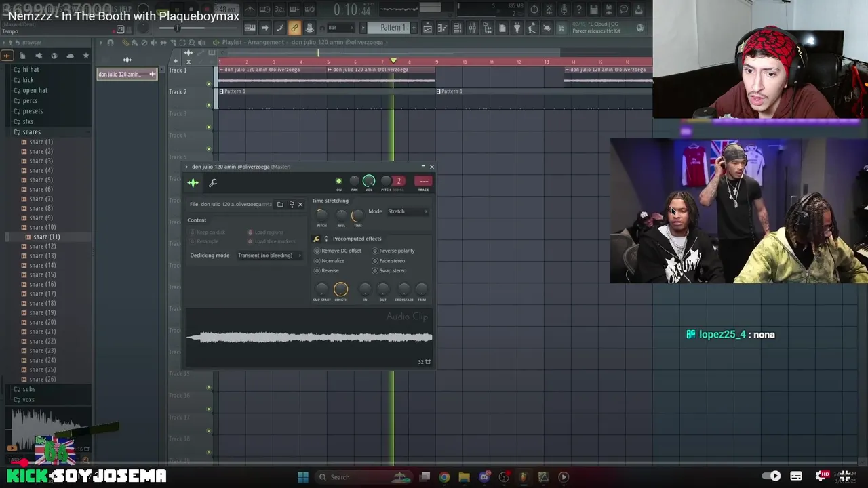Adjust the TIME stretching knob
This screenshot has width=868, height=488.
[x=358, y=216]
